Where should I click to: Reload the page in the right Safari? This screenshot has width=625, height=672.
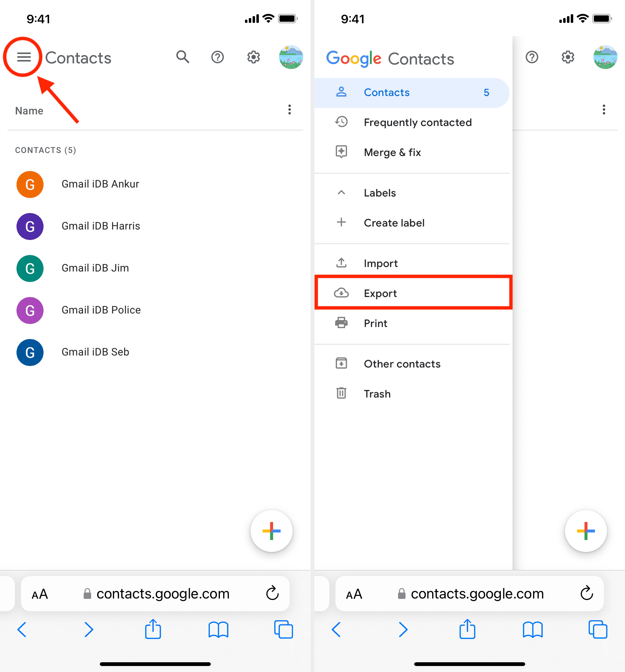(x=587, y=593)
